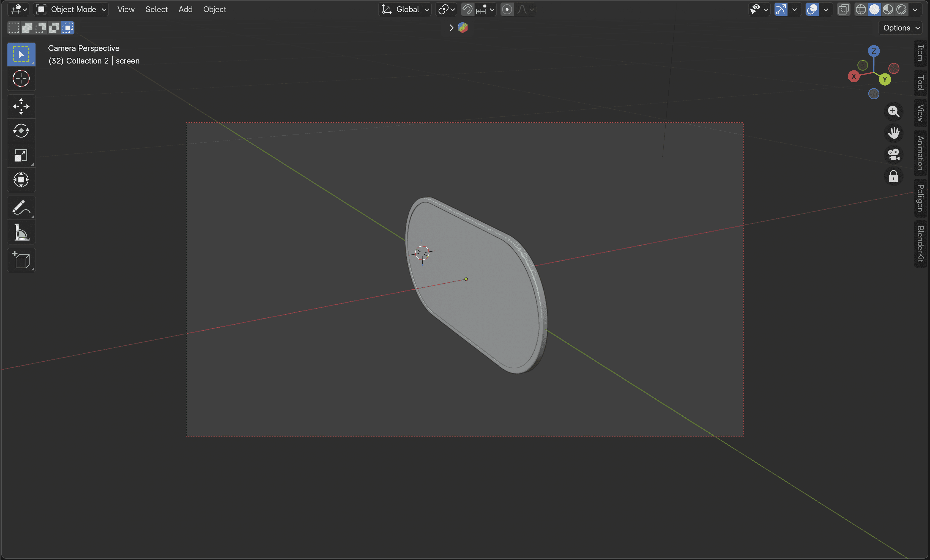Select the Scale tool

[x=21, y=155]
